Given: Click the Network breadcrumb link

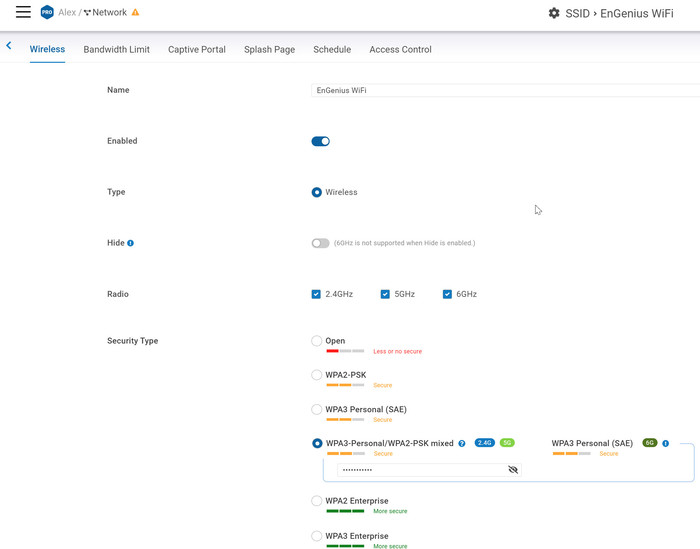Looking at the screenshot, I should coord(109,13).
